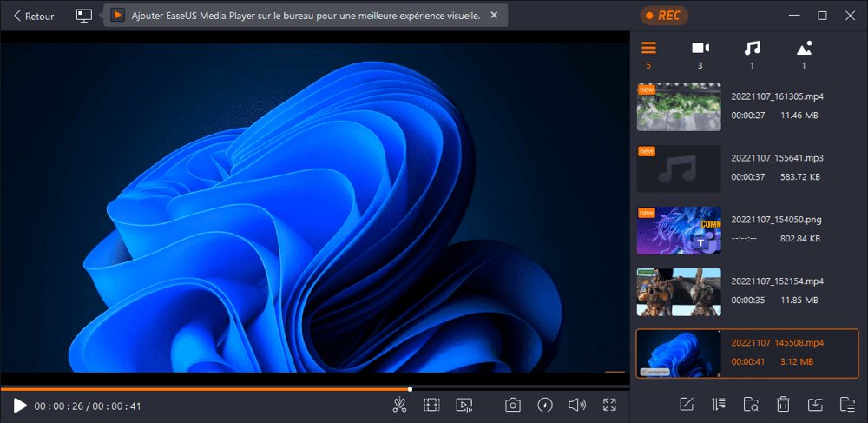Click the Retour back button
The image size is (868, 423).
(34, 16)
